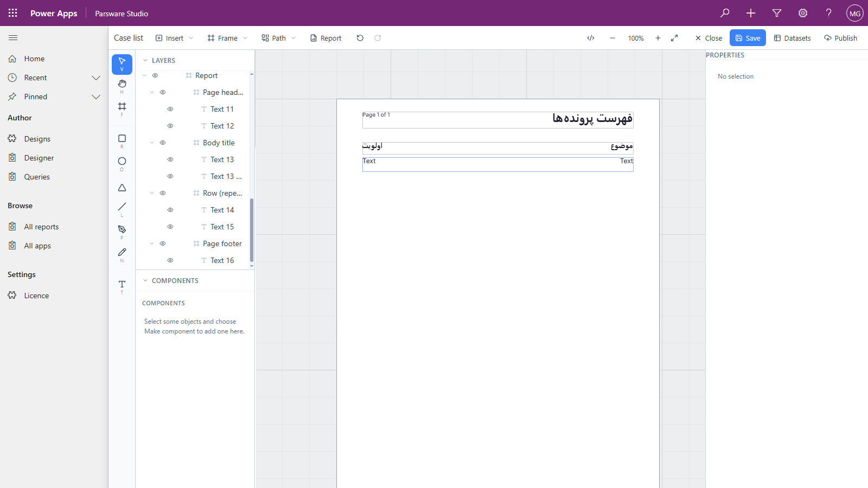Open the Datasets panel

point(792,38)
